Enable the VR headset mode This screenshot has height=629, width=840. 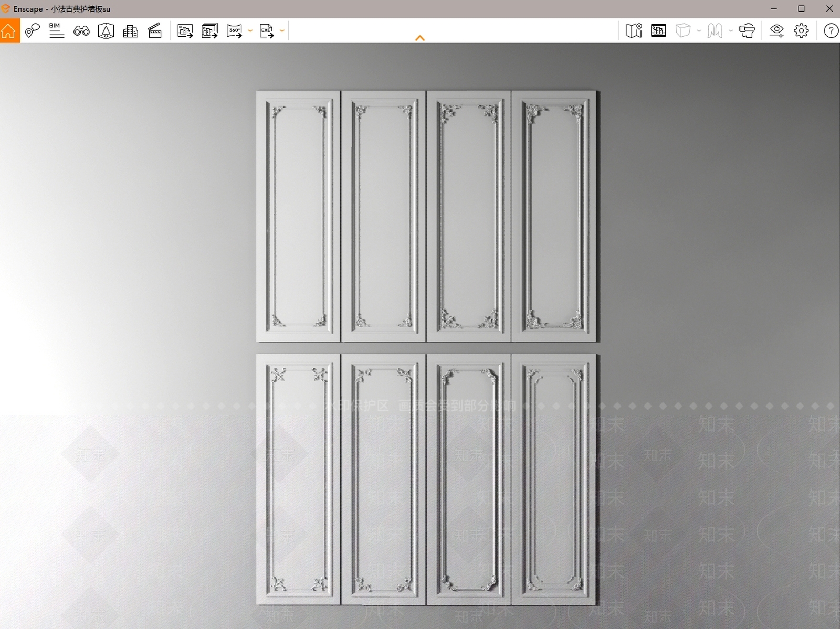747,31
